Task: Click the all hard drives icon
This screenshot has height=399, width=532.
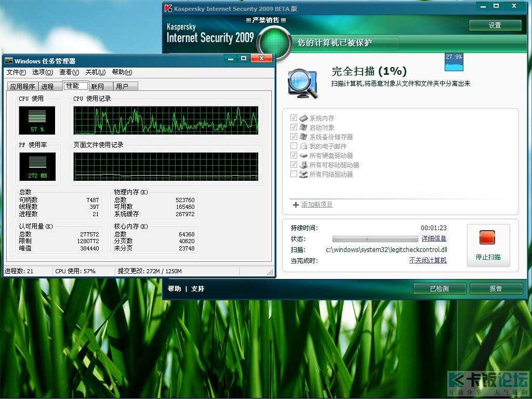Action: click(x=303, y=155)
